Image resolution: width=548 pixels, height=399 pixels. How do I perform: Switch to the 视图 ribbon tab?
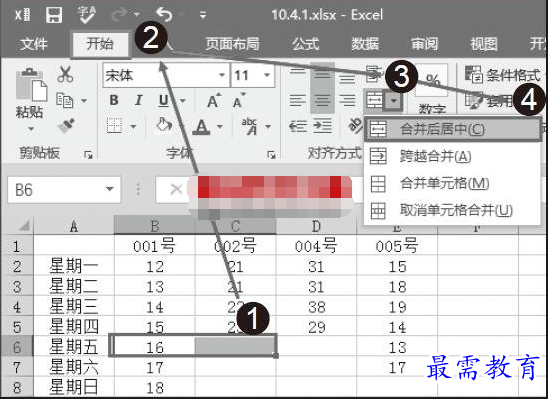(484, 44)
